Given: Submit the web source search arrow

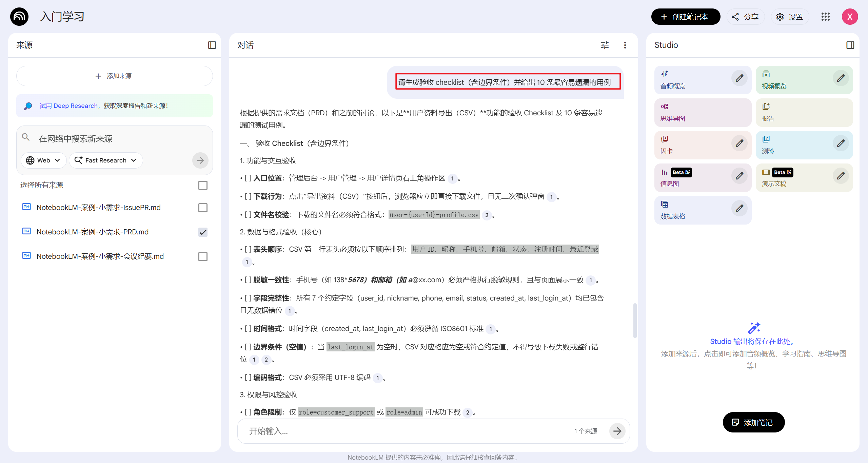Looking at the screenshot, I should (200, 160).
